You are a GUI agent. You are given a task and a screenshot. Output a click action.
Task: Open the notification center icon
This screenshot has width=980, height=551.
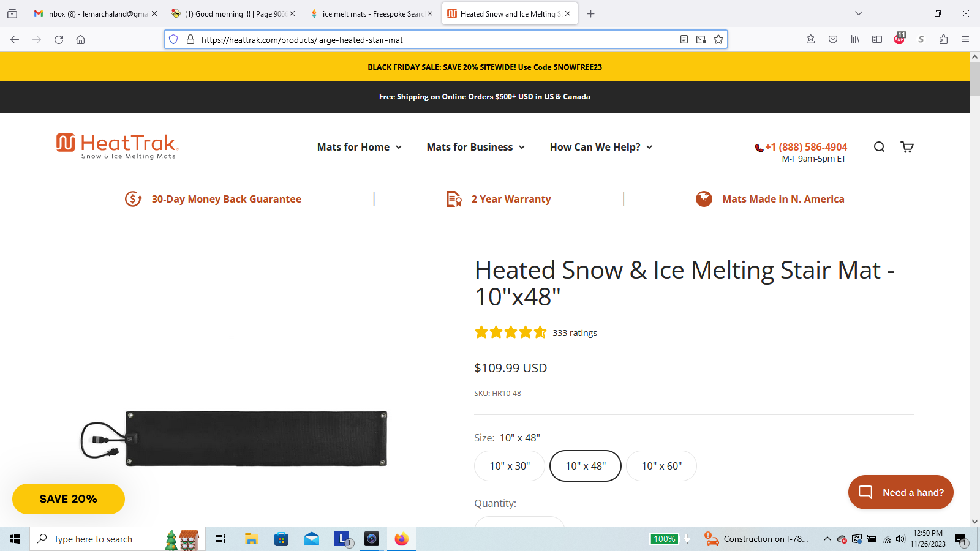[960, 539]
